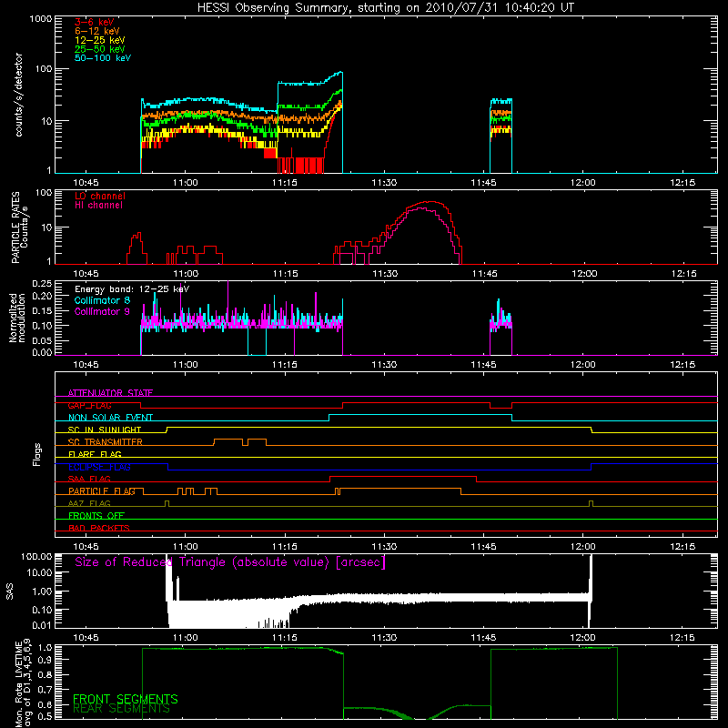Select the red 3-6 keV legend label

click(95, 22)
